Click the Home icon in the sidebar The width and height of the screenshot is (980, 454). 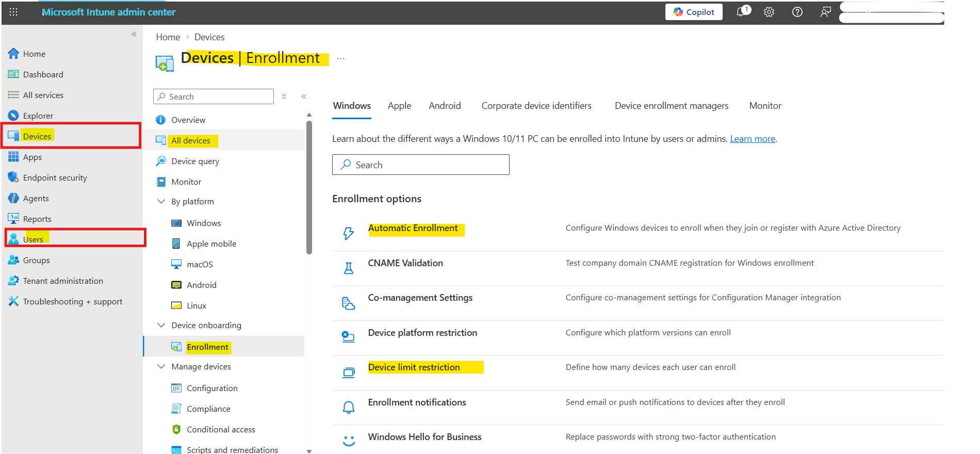click(x=13, y=54)
